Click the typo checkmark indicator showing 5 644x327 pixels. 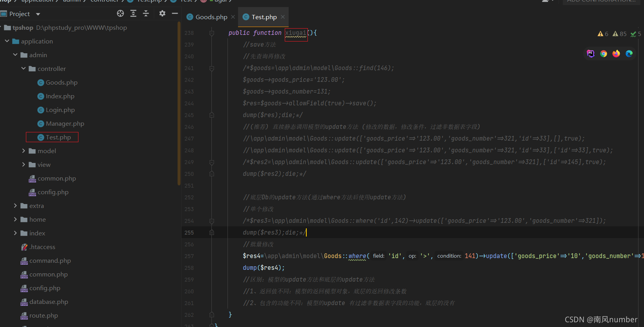tap(636, 34)
